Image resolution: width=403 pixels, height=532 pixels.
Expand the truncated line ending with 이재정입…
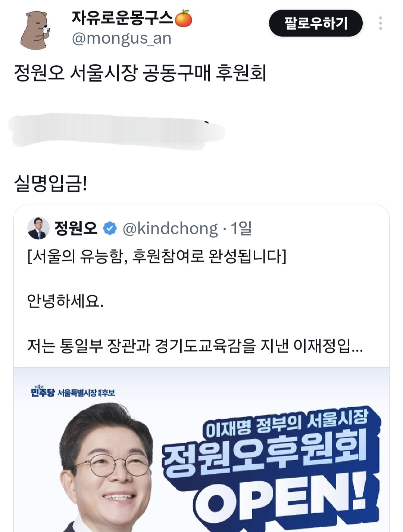(x=195, y=346)
